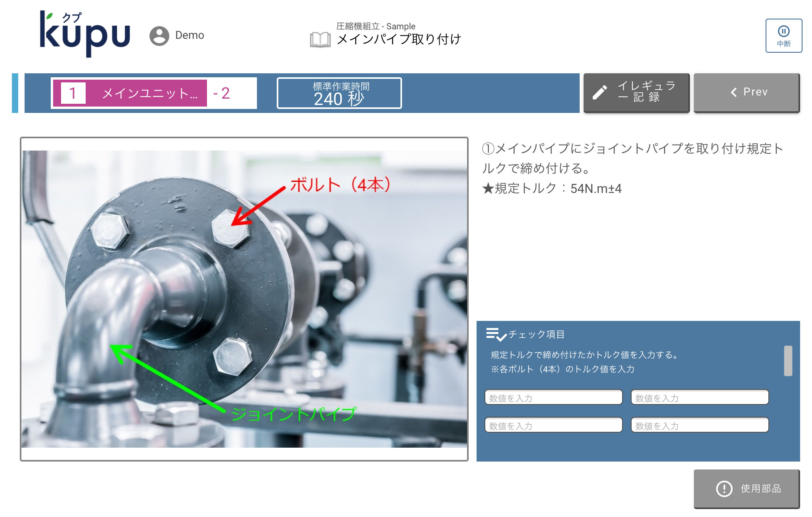Click the kupu logo
812x517 pixels.
pyautogui.click(x=85, y=34)
